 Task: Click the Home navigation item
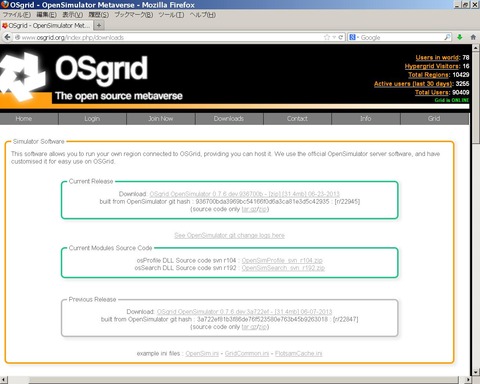(x=24, y=119)
